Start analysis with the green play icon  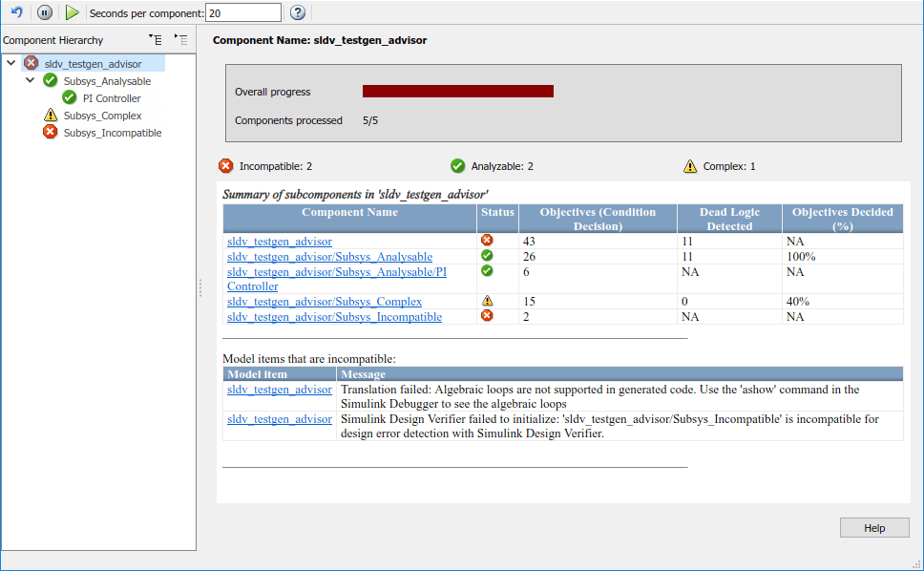[72, 12]
